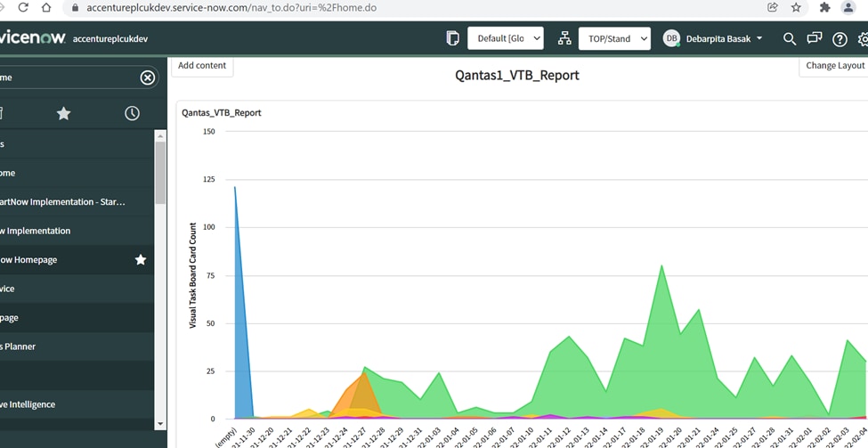Viewport: 868px width, 448px height.
Task: Open the TOP/Stand domain picker dropdown
Action: (614, 39)
